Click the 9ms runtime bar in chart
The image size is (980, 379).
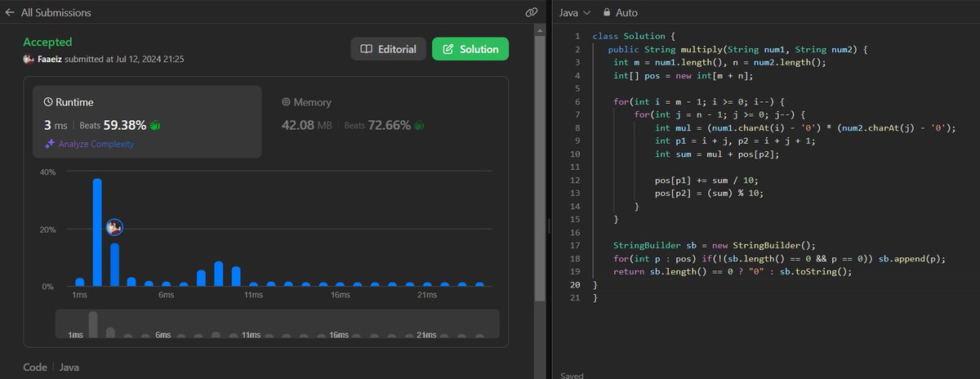219,274
